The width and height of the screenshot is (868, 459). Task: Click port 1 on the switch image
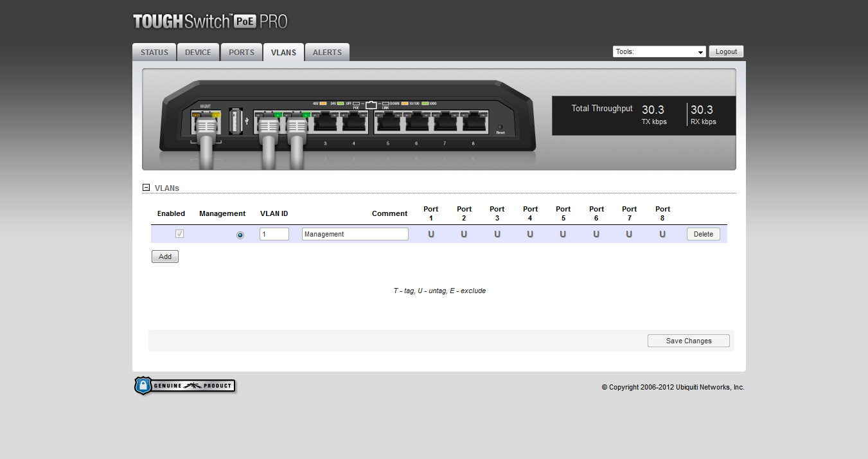[x=269, y=122]
